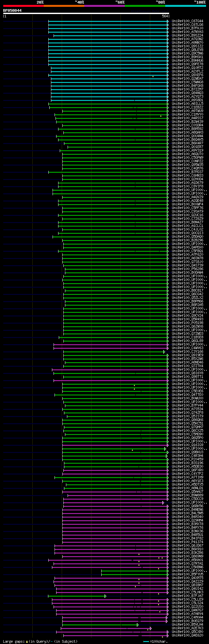Click the UniRef100_Q7QHH7 hit name
The image size is (209, 644).
(187, 427)
